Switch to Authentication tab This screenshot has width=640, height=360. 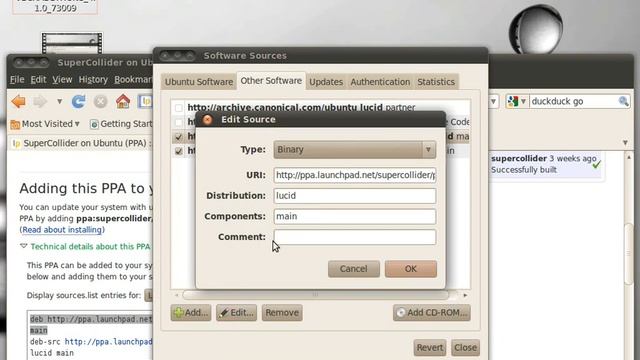coord(380,82)
